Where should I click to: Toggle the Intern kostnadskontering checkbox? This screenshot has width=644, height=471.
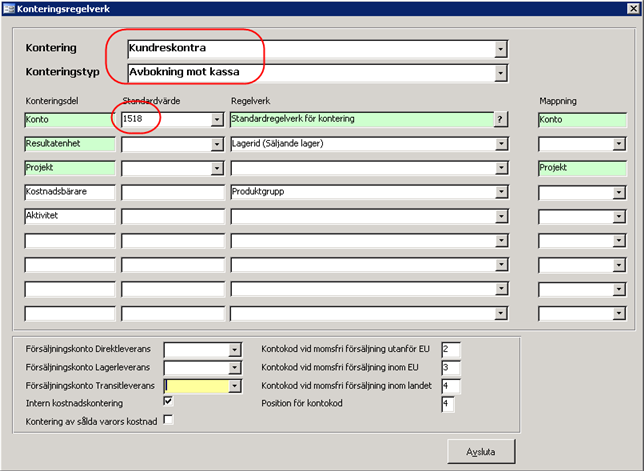168,401
